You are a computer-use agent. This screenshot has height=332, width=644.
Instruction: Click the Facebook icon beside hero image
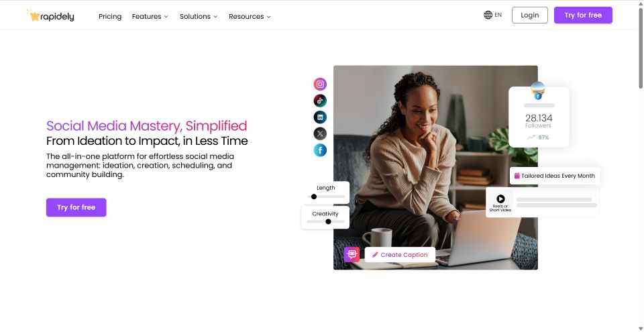[x=320, y=150]
